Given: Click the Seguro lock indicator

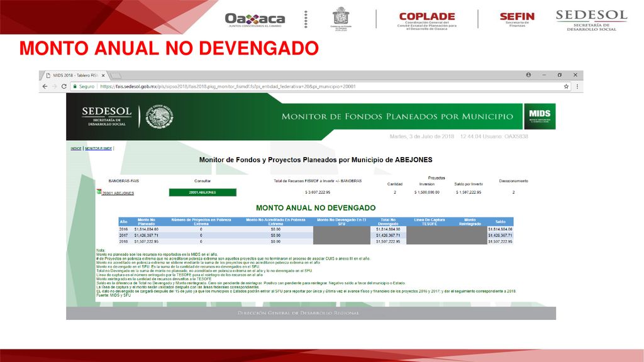Looking at the screenshot, I should click(84, 87).
